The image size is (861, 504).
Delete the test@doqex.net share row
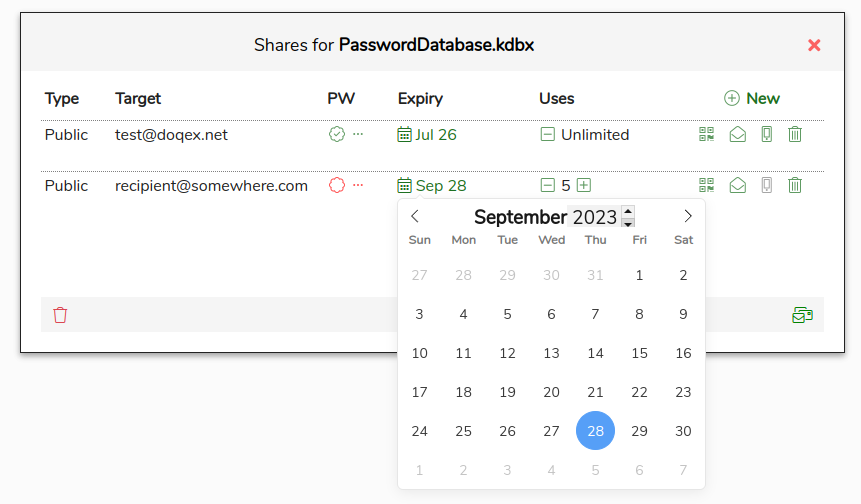(795, 134)
